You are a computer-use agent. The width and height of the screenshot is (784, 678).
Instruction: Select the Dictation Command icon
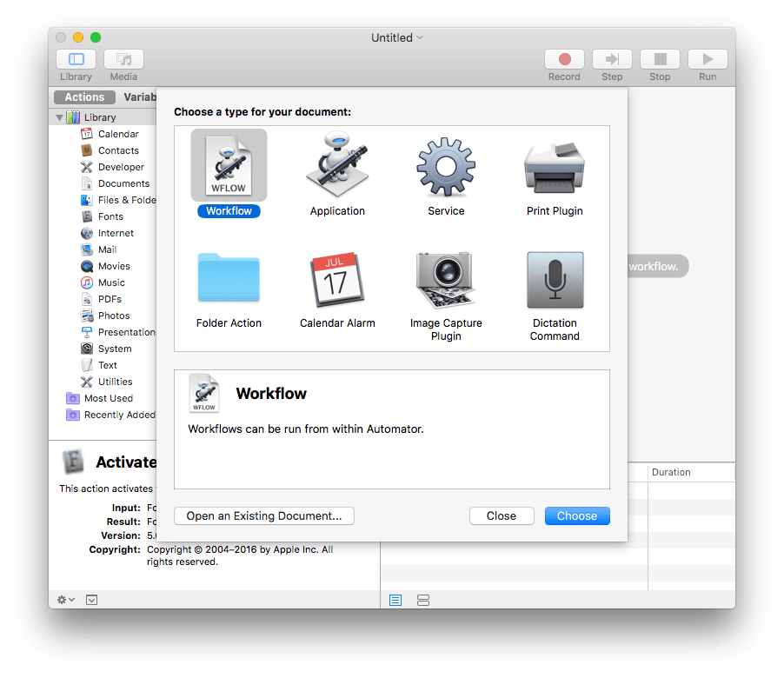[555, 279]
